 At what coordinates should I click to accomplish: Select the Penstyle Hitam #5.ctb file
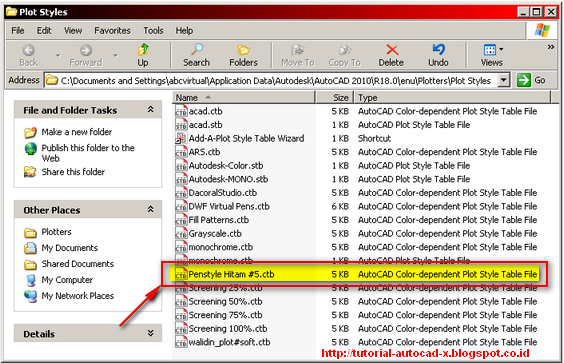[x=356, y=274]
